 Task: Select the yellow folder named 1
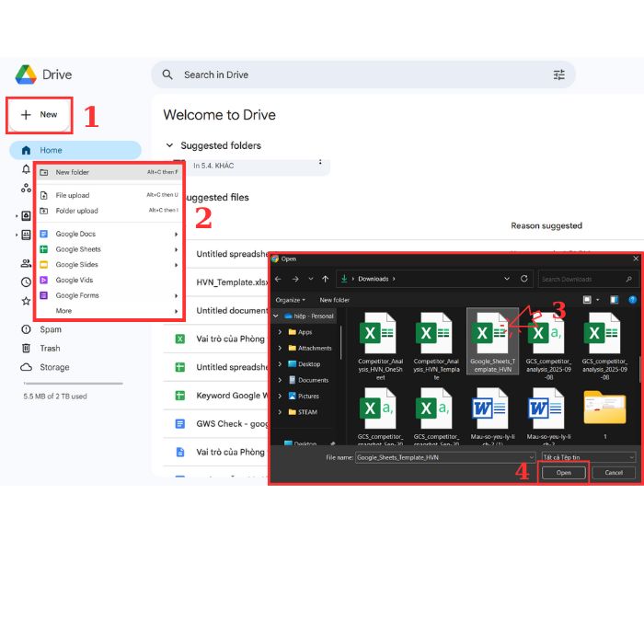(604, 414)
